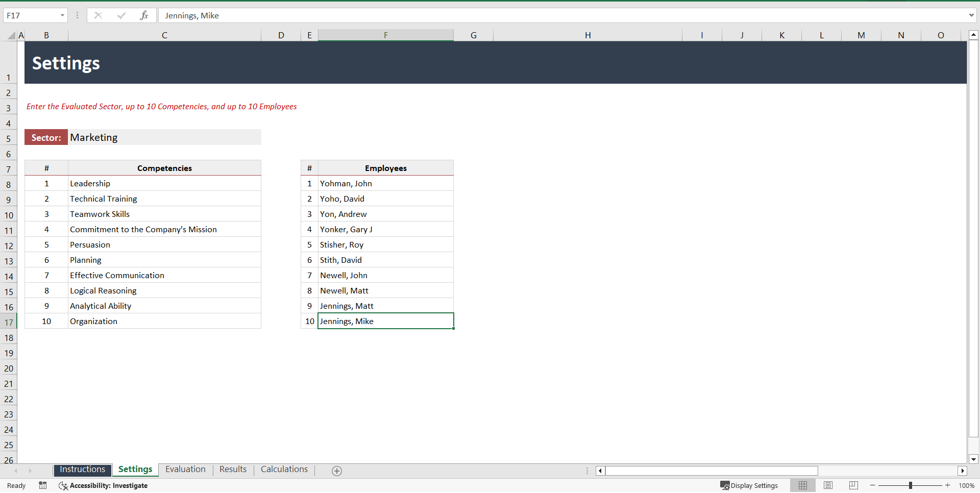Select row 5 header
Viewport: 980px width, 493px height.
click(x=9, y=138)
